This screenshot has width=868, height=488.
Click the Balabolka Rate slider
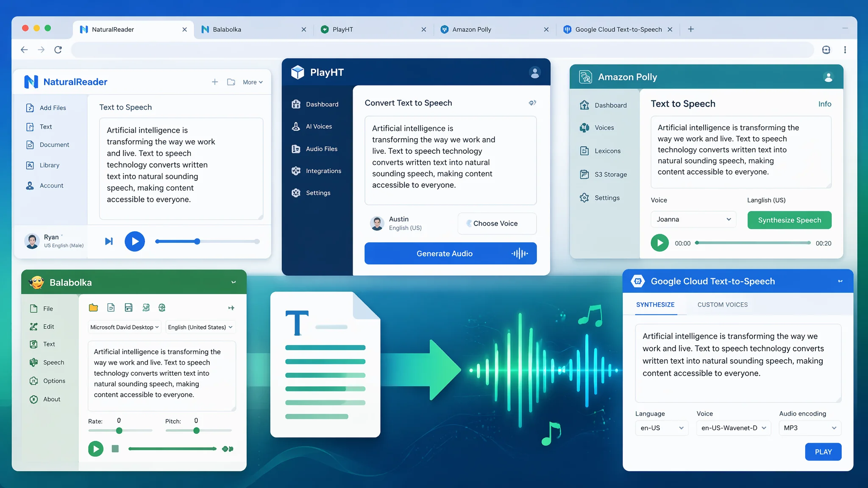click(120, 430)
